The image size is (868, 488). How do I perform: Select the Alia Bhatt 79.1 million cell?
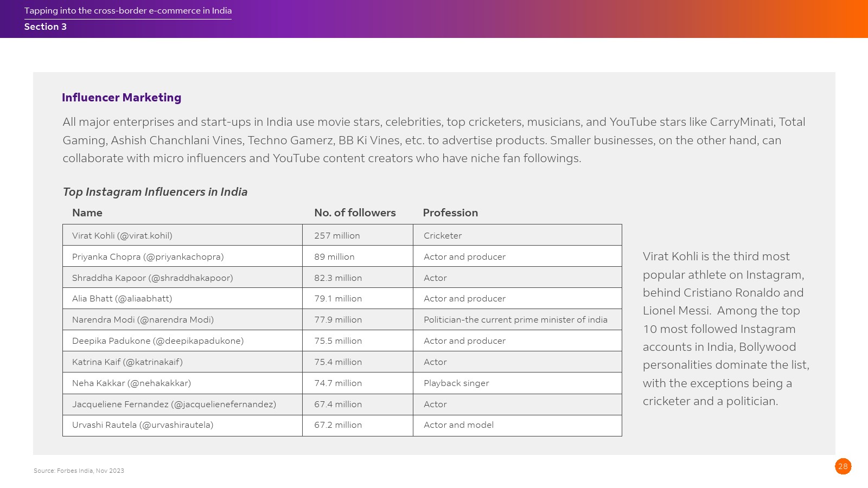pyautogui.click(x=338, y=299)
